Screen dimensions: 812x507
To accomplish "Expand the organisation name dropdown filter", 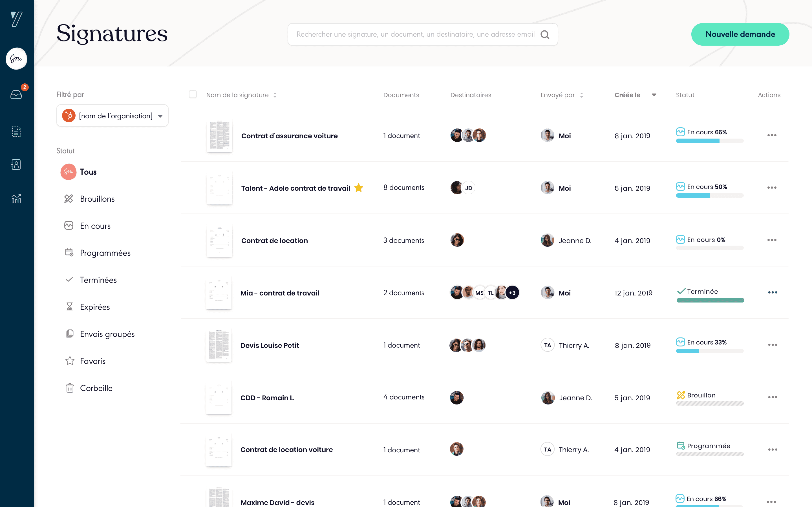I will tap(160, 116).
